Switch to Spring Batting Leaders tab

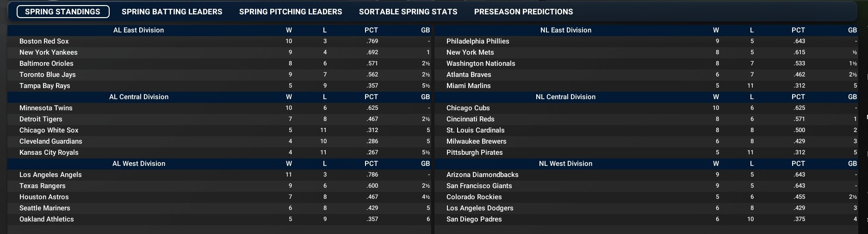pos(172,12)
